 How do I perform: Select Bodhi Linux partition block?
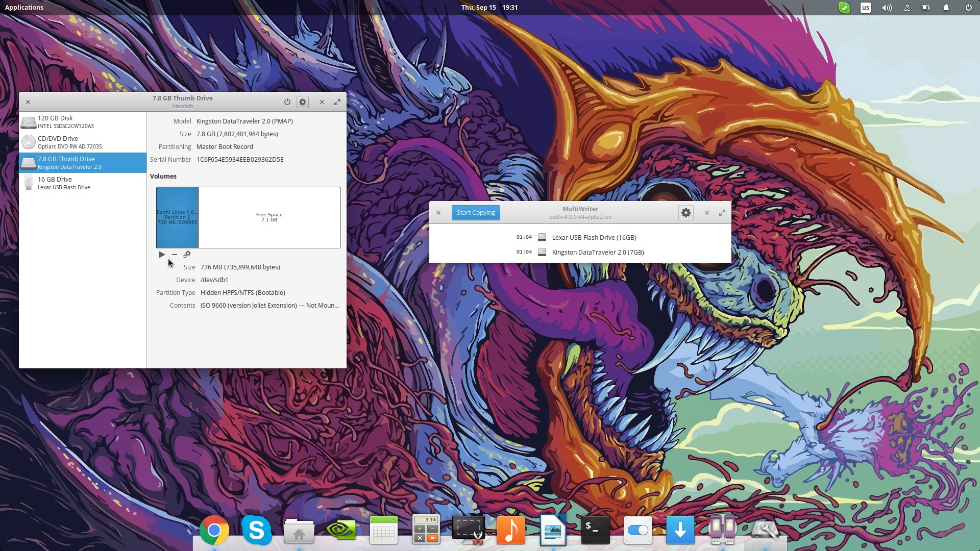(x=177, y=217)
